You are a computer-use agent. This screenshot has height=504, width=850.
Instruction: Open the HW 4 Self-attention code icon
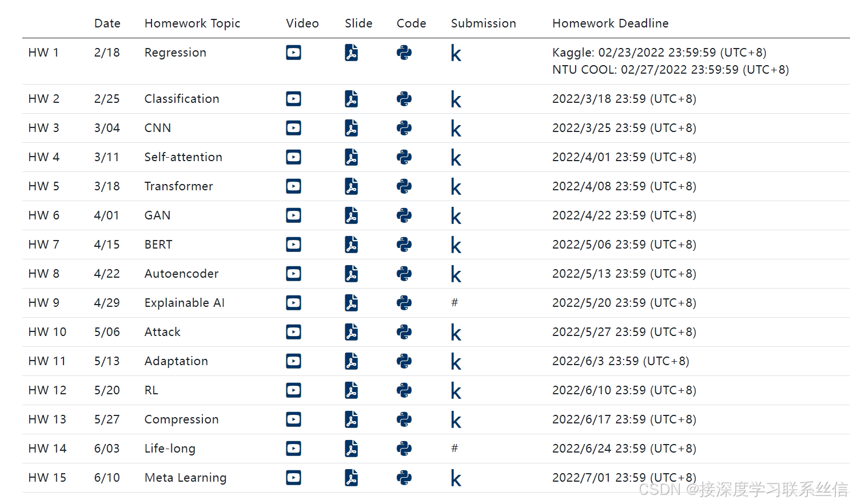[x=404, y=157]
